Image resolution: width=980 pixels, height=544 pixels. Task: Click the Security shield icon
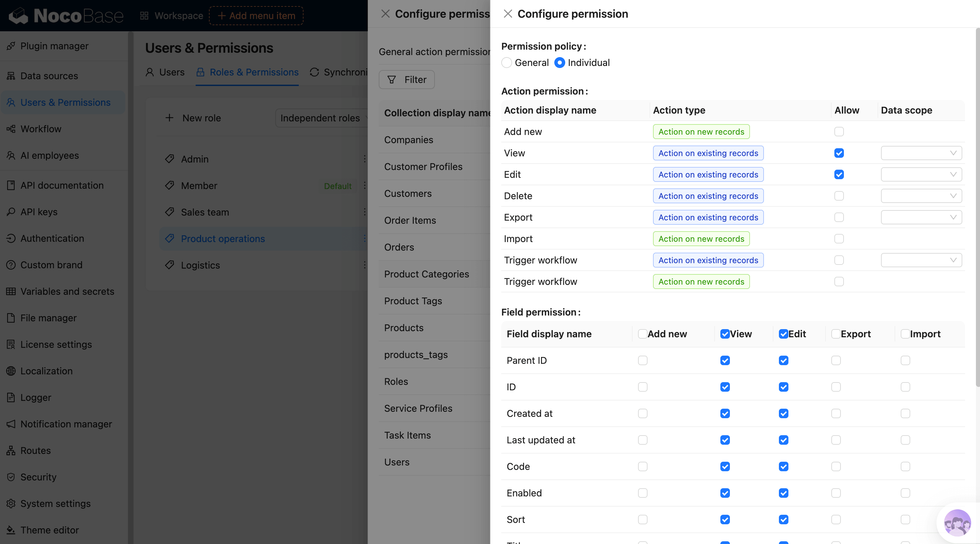pos(11,477)
